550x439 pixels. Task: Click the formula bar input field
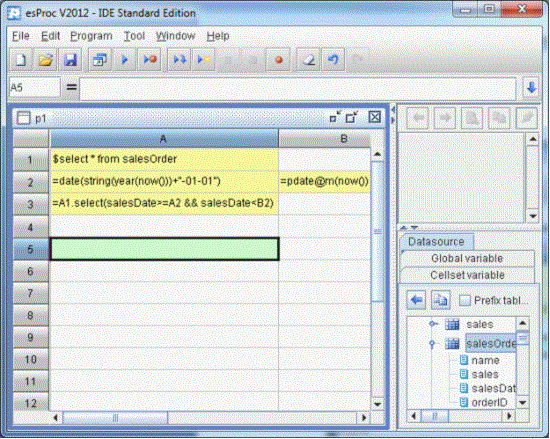(298, 88)
